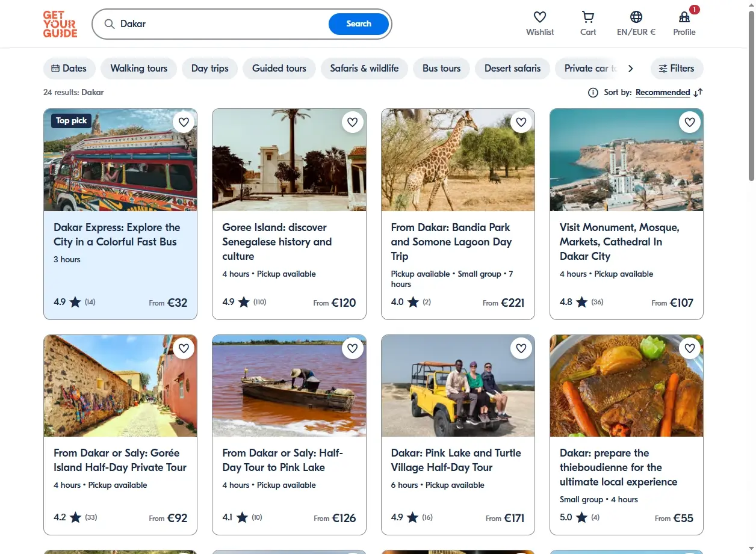Screen dimensions: 756x554
Task: Wishlist the Gorée Island Half-Day Private Tour
Action: pos(184,348)
